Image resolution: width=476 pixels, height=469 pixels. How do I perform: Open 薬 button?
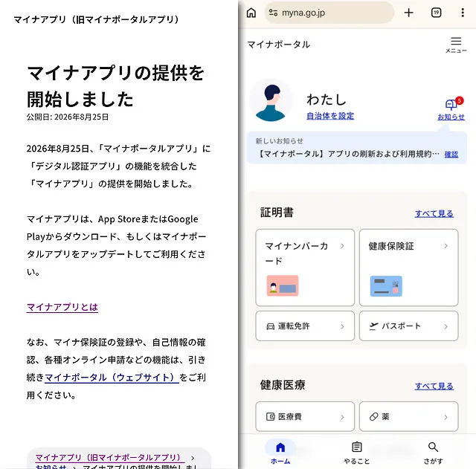tap(408, 416)
